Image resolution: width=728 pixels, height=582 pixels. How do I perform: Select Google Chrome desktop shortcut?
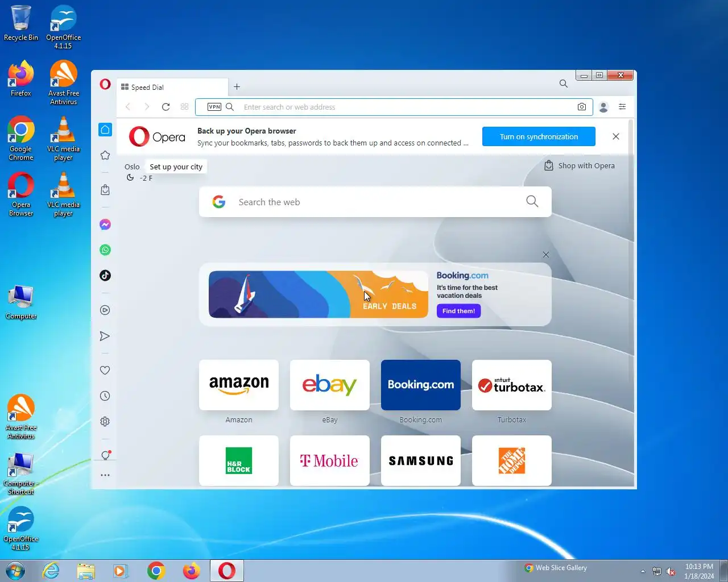pyautogui.click(x=21, y=139)
